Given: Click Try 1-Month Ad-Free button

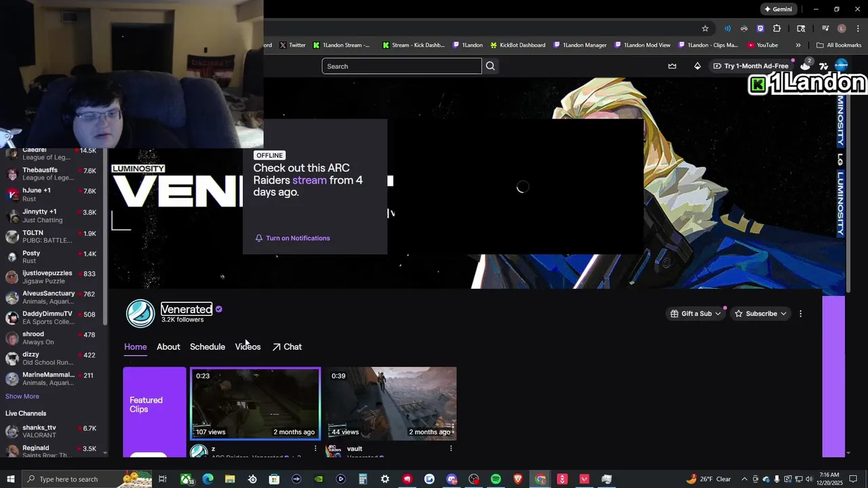Looking at the screenshot, I should pyautogui.click(x=751, y=66).
